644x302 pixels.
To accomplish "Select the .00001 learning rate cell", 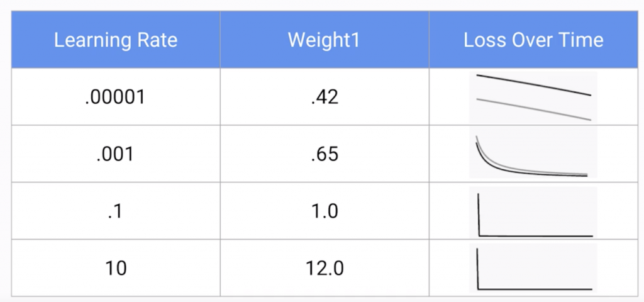I will click(116, 98).
